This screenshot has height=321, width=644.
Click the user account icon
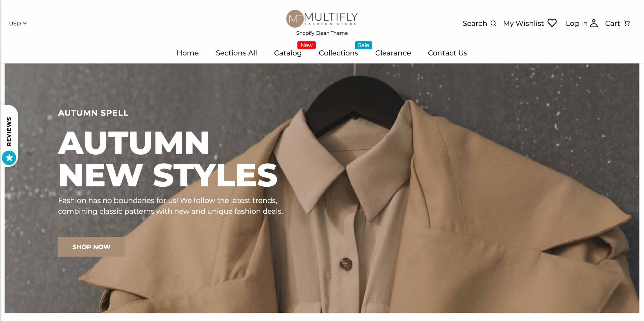(x=594, y=23)
